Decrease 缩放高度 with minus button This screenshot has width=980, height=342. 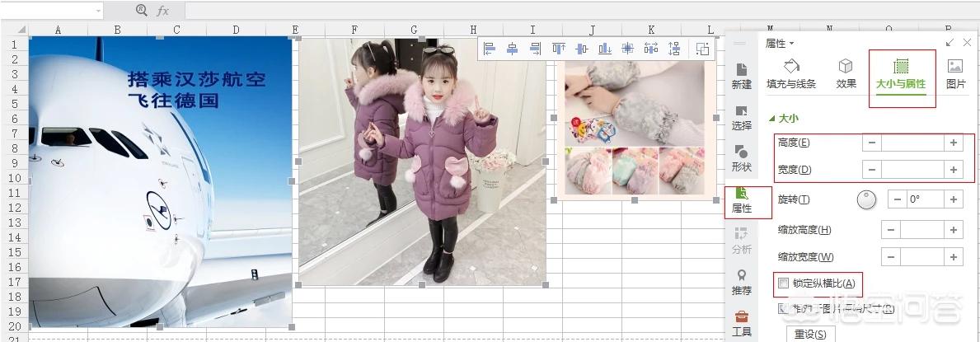tap(891, 229)
